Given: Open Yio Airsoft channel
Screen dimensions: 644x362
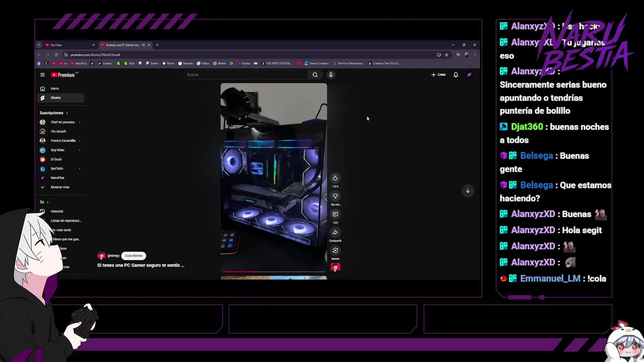Looking at the screenshot, I should [x=60, y=131].
